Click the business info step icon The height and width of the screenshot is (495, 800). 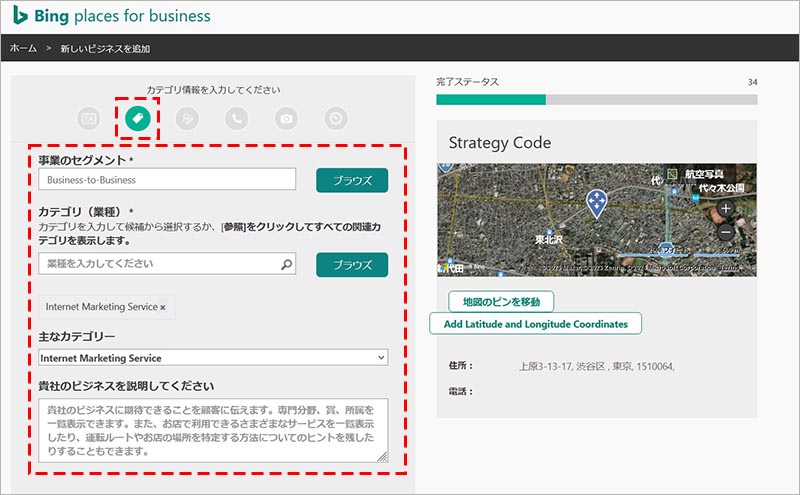(89, 118)
